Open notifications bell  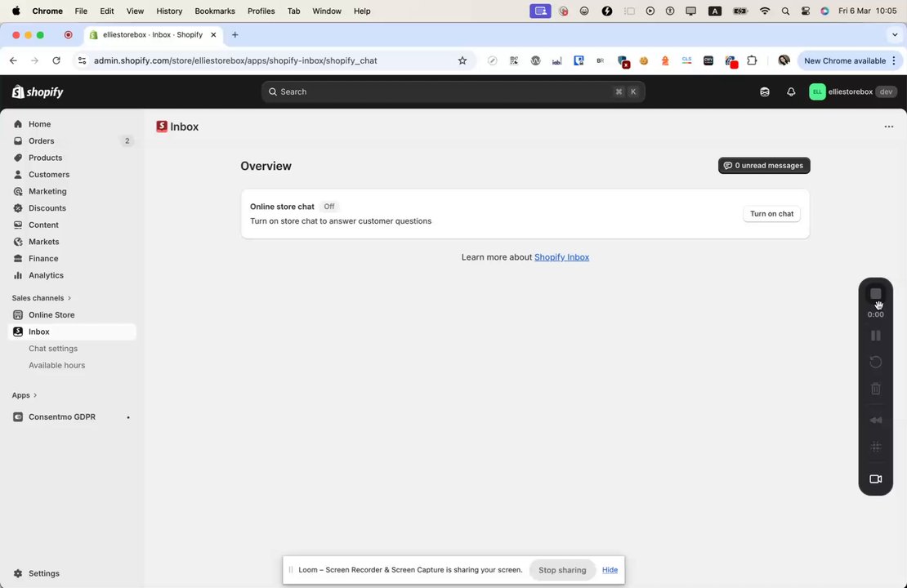791,91
